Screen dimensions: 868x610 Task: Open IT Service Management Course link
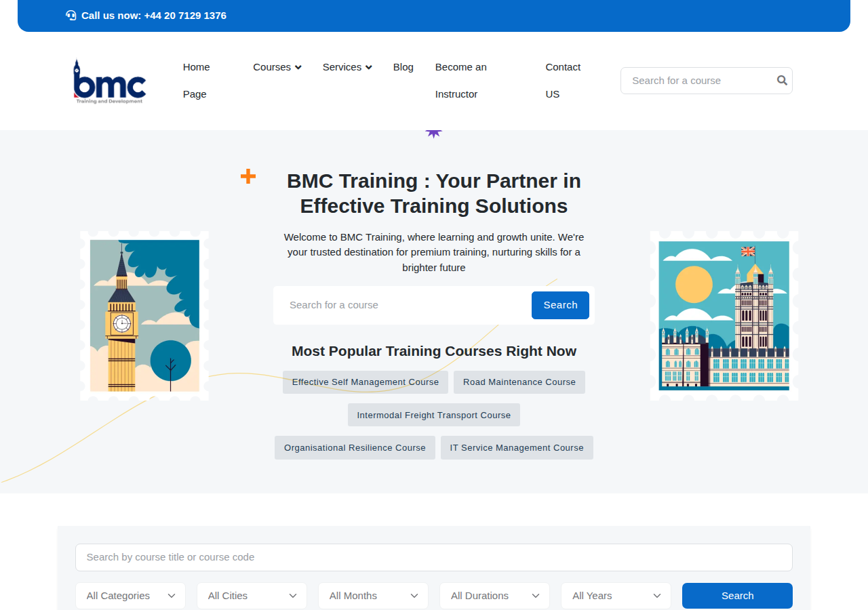(x=517, y=448)
